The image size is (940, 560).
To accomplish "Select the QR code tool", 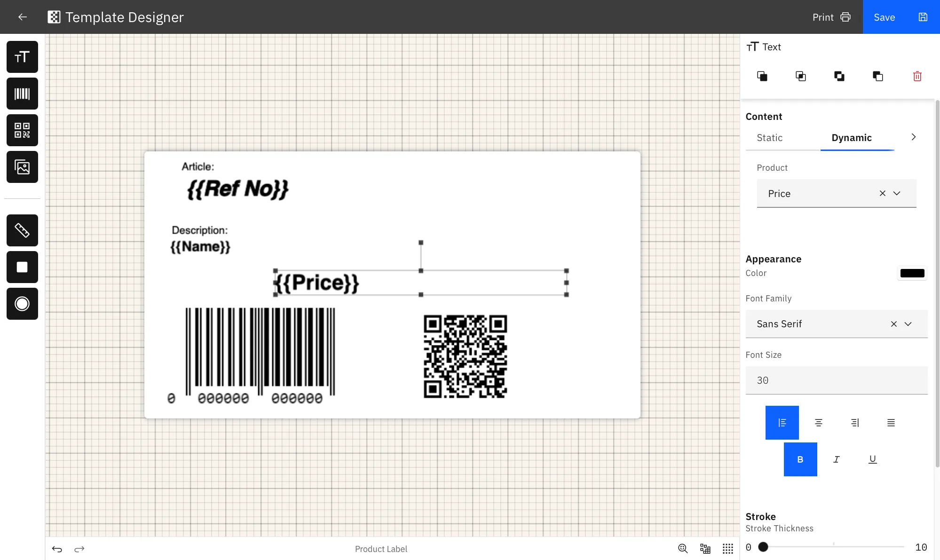I will (x=22, y=130).
